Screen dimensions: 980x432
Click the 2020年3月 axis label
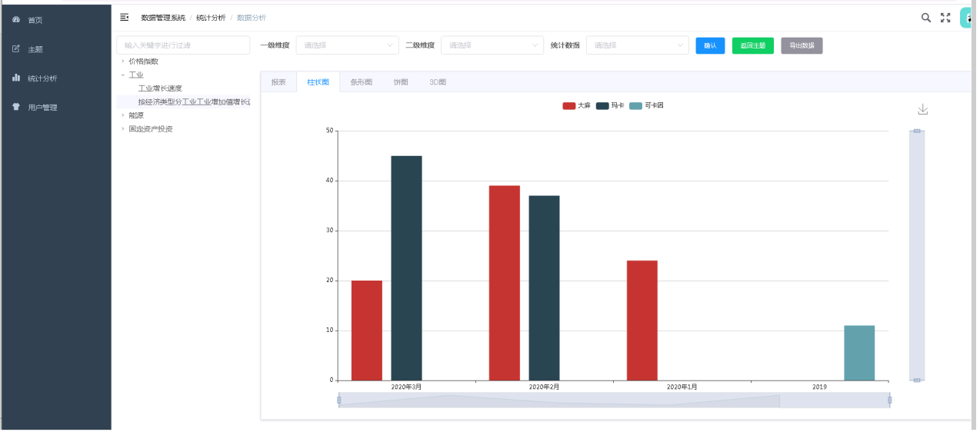click(x=406, y=387)
